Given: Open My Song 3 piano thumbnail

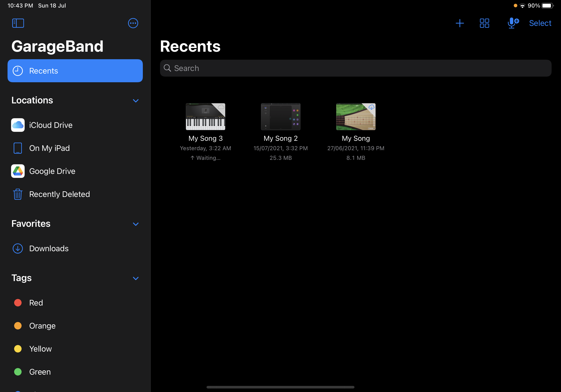Looking at the screenshot, I should [x=206, y=117].
